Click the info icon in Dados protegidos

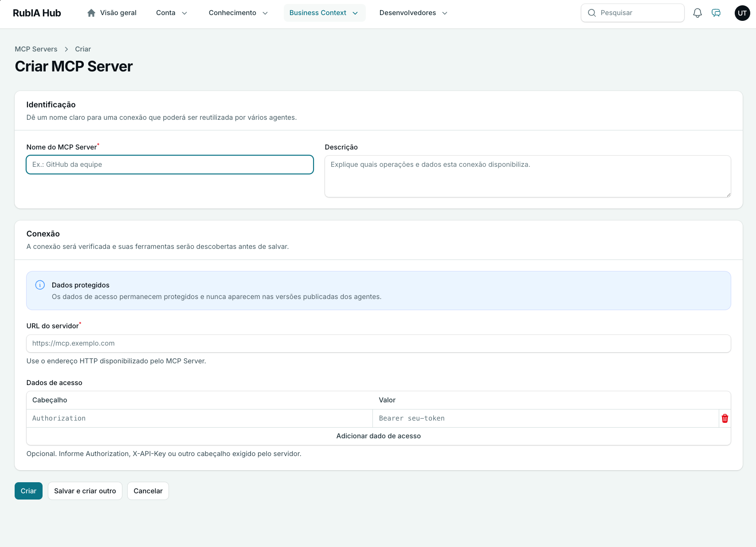[x=40, y=285]
